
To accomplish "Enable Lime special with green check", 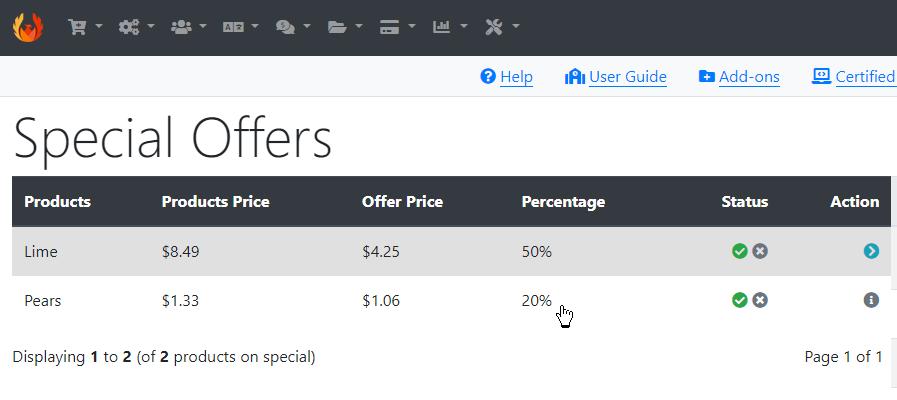I will [x=740, y=251].
